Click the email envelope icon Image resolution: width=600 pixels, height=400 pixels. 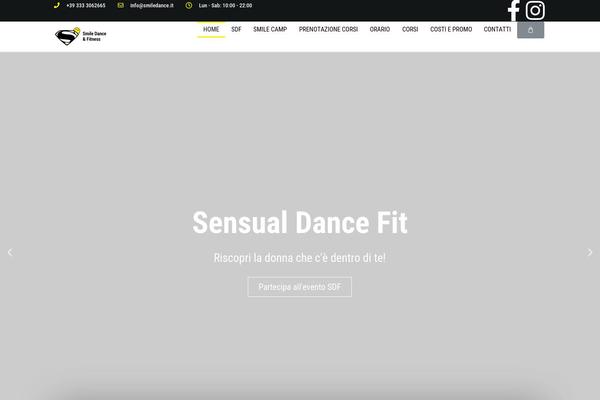121,5
